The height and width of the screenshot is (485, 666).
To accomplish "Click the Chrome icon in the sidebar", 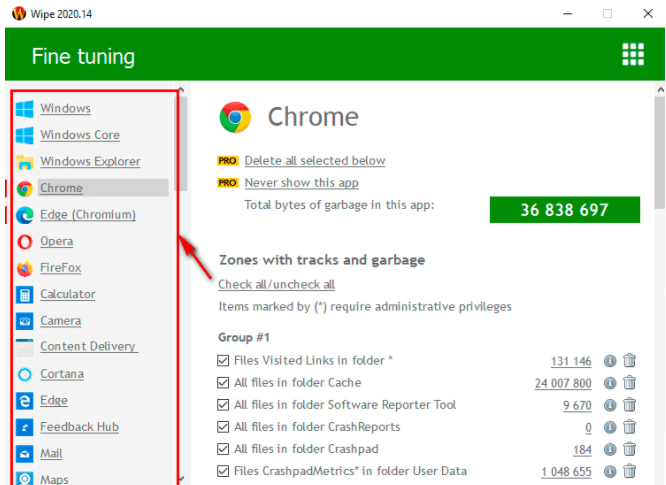I will point(25,189).
